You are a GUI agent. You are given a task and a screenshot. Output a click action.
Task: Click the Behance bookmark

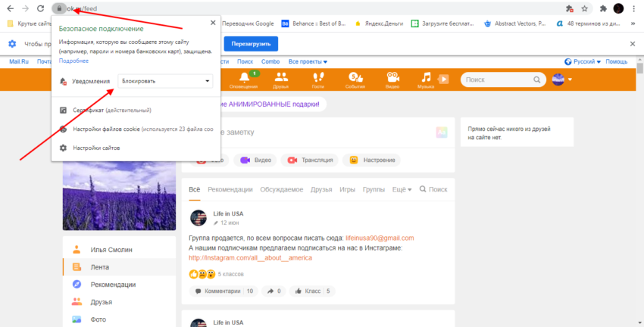(314, 23)
